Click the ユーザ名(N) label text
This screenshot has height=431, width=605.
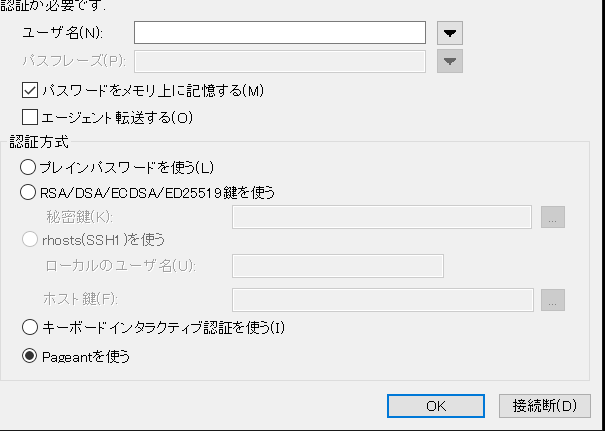click(63, 33)
